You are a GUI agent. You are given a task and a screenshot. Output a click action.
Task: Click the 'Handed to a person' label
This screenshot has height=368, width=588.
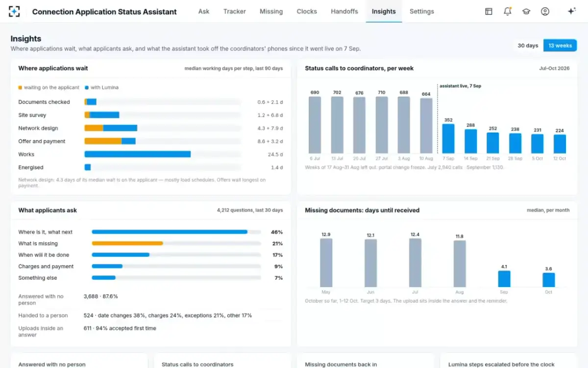[x=43, y=315]
